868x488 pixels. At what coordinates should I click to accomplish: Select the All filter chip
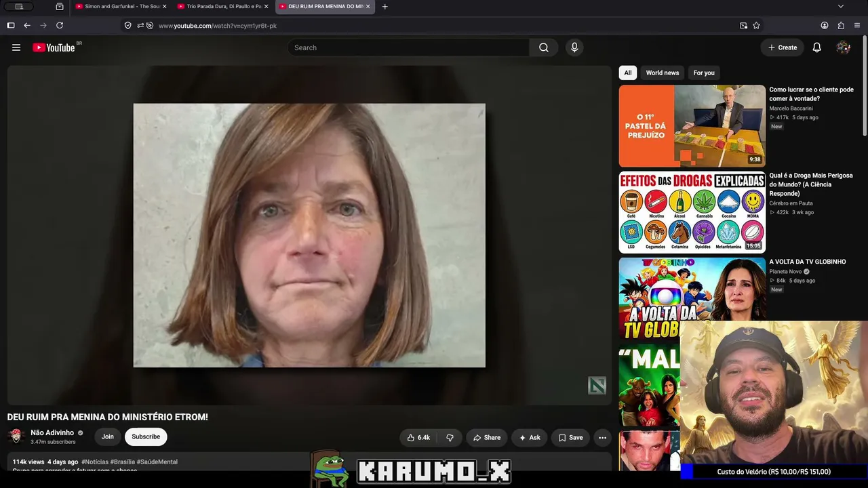(628, 73)
